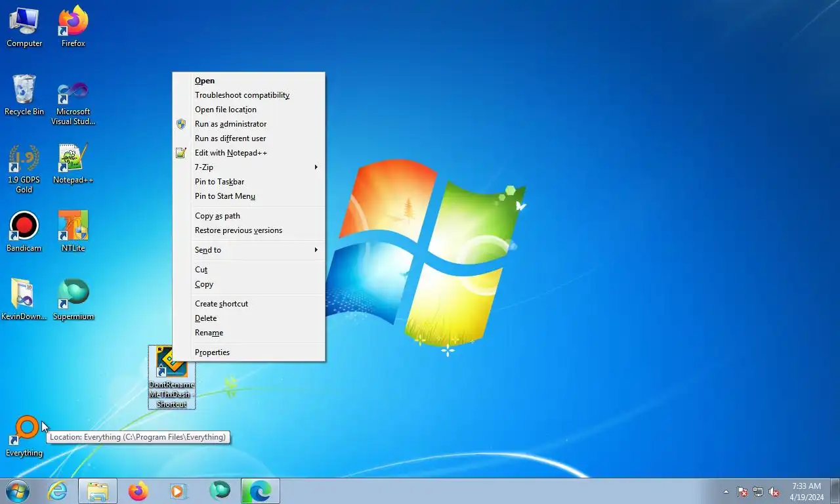Expand the Send to submenu
Image resolution: width=840 pixels, height=504 pixels.
(x=249, y=250)
